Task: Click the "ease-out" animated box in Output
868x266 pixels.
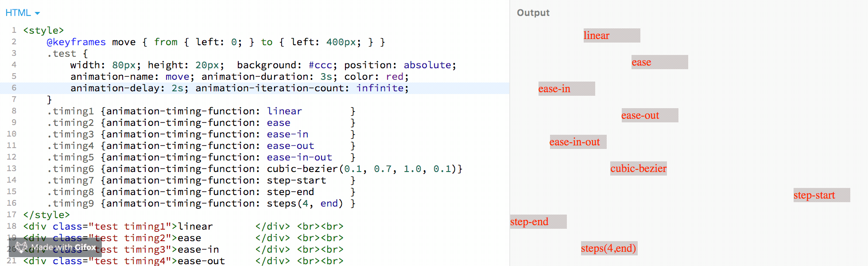Action: coord(649,115)
